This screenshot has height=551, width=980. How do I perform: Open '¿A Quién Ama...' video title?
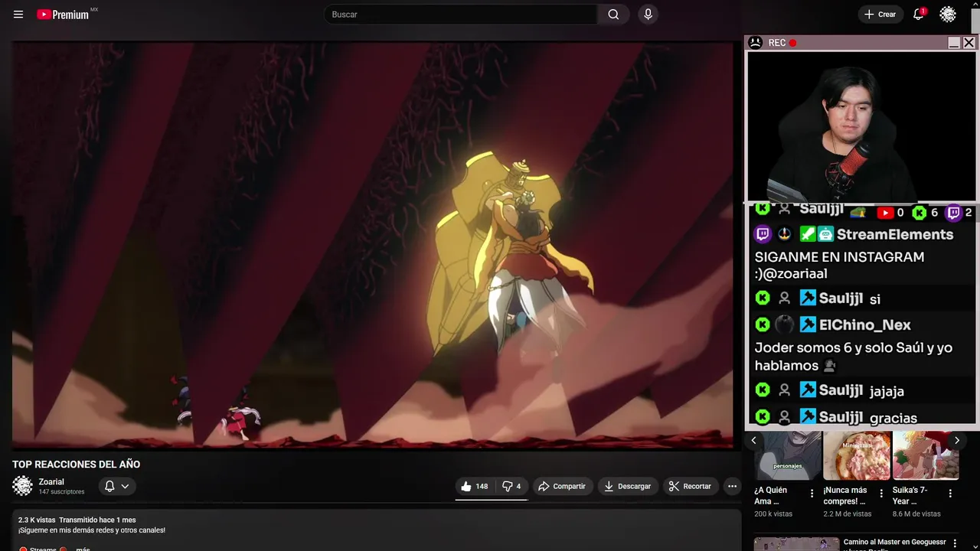click(770, 496)
